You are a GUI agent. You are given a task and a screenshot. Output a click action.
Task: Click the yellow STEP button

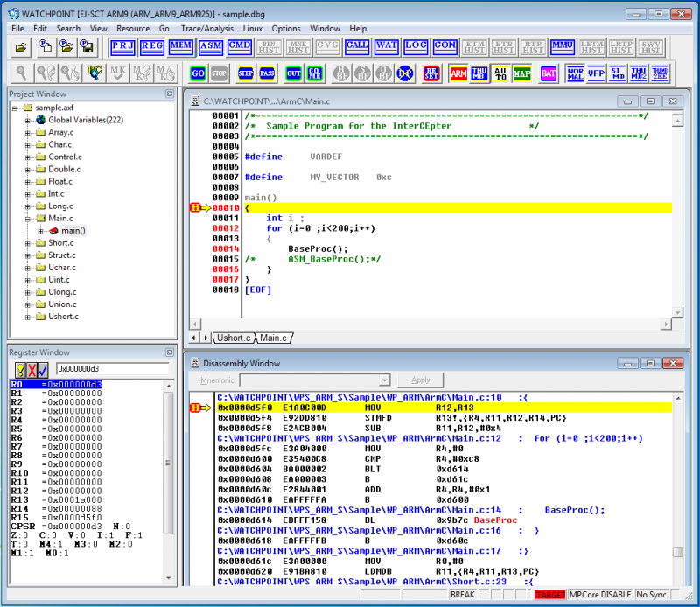coord(246,73)
